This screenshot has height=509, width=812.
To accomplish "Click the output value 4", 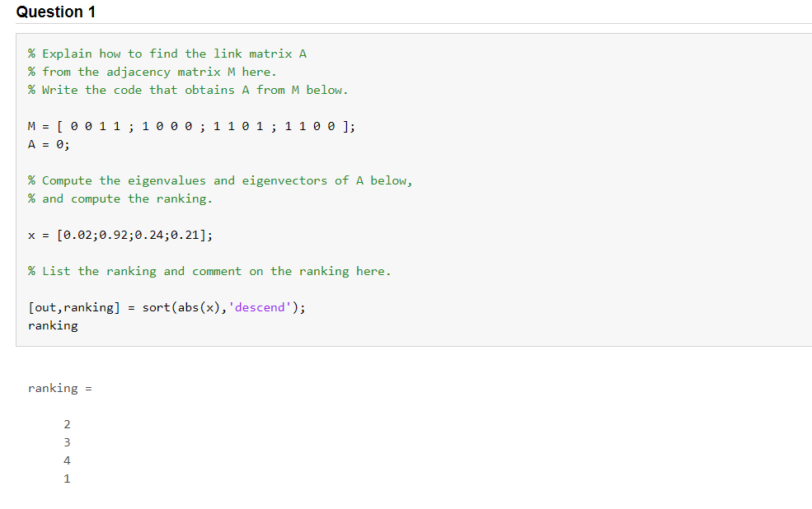I will point(67,461).
